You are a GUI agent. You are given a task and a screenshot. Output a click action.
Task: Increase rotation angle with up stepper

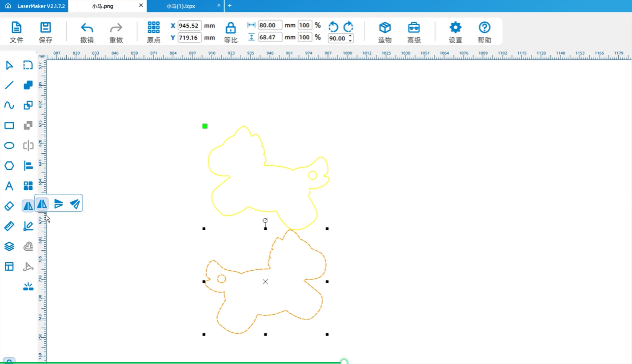point(351,36)
